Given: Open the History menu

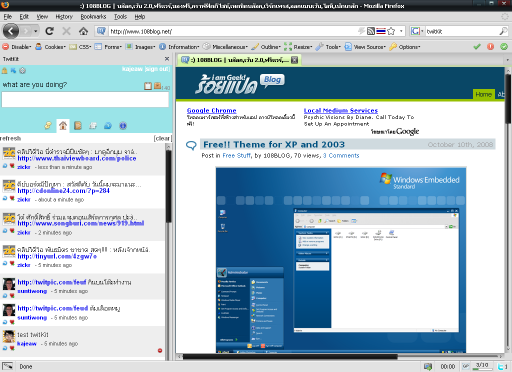Looking at the screenshot, I should click(x=64, y=16).
